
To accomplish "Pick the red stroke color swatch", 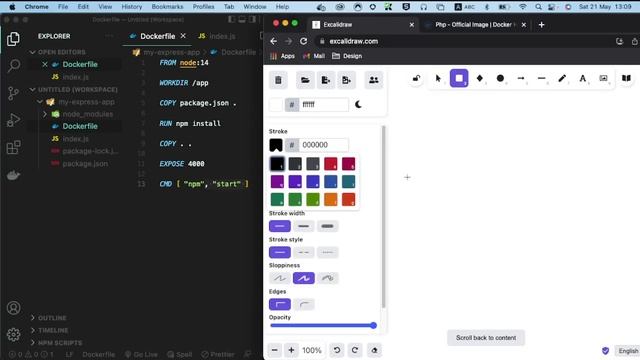I will 331,164.
